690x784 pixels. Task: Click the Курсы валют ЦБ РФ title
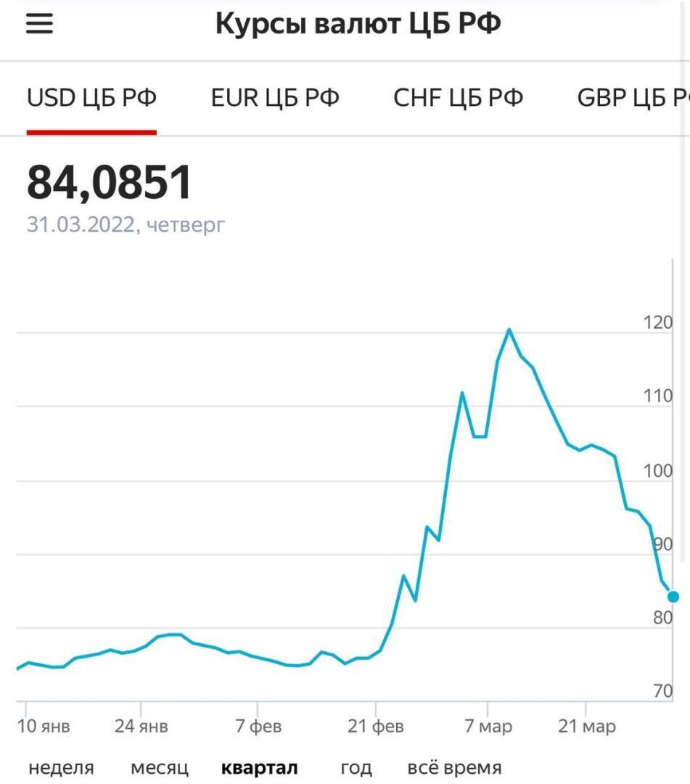358,25
